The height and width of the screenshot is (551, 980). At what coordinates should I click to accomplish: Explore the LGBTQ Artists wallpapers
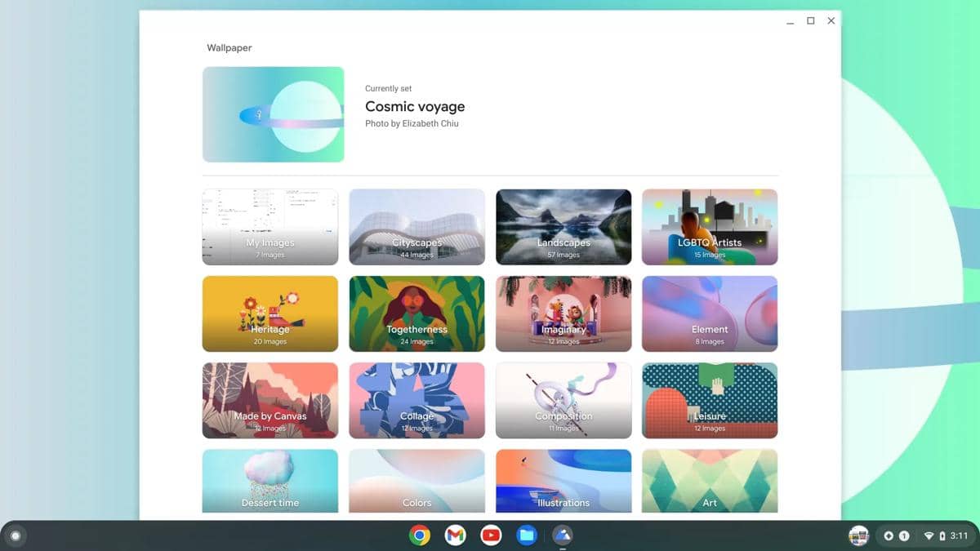point(710,226)
